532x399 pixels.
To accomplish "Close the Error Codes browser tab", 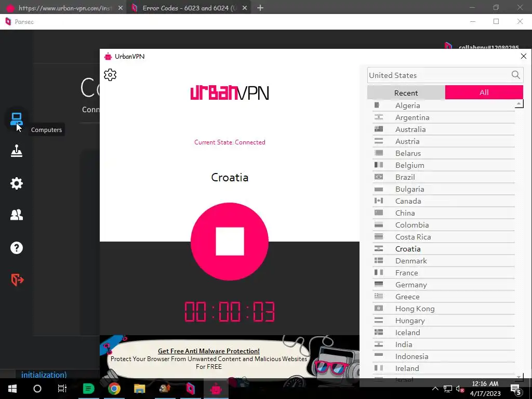I will click(x=245, y=8).
